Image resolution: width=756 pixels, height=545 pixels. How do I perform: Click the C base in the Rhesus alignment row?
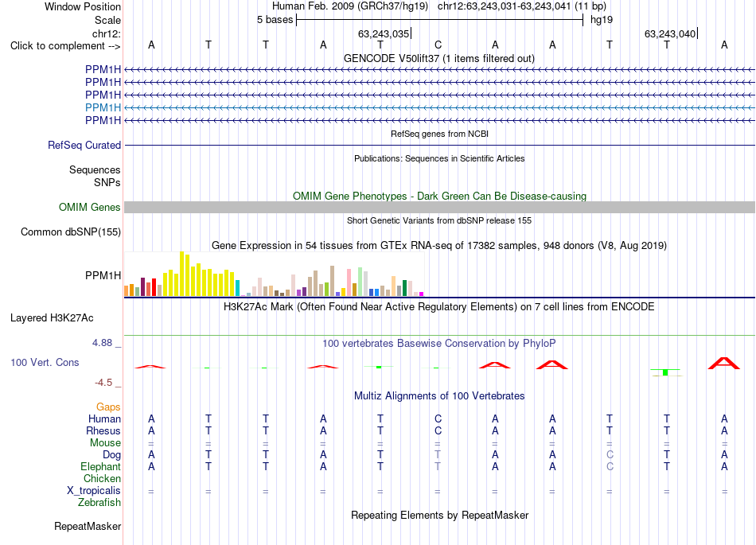438,430
